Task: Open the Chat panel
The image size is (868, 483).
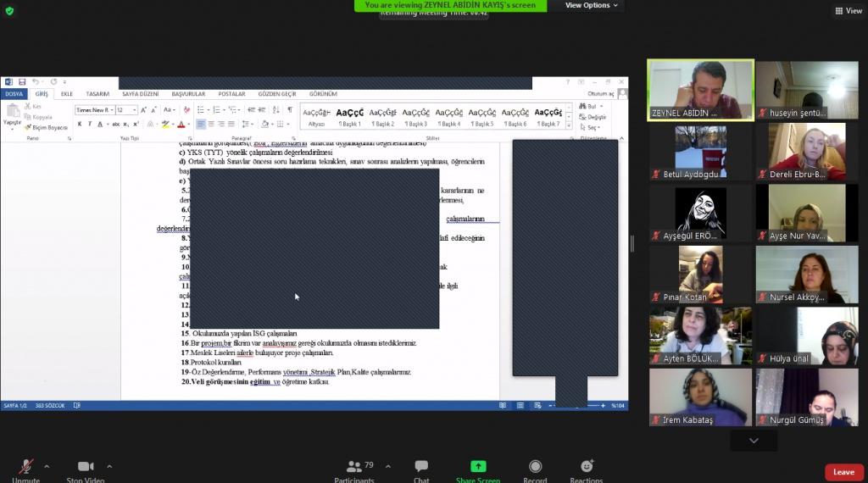Action: click(421, 468)
